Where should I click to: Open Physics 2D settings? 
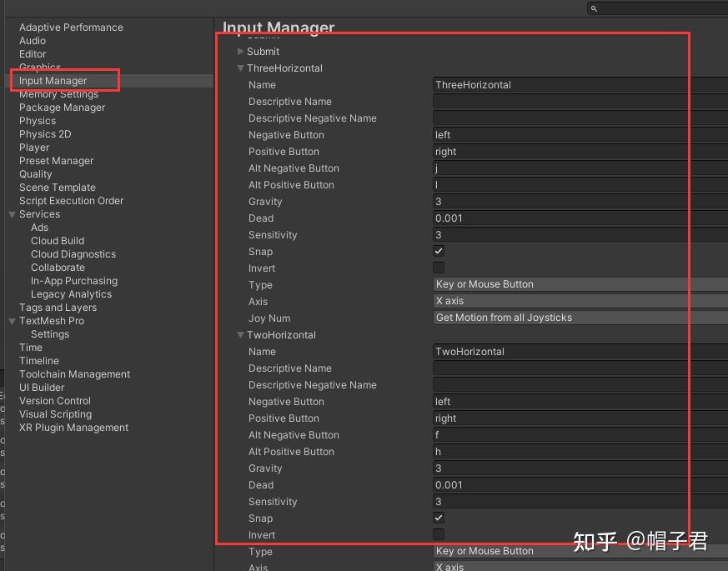(x=47, y=133)
